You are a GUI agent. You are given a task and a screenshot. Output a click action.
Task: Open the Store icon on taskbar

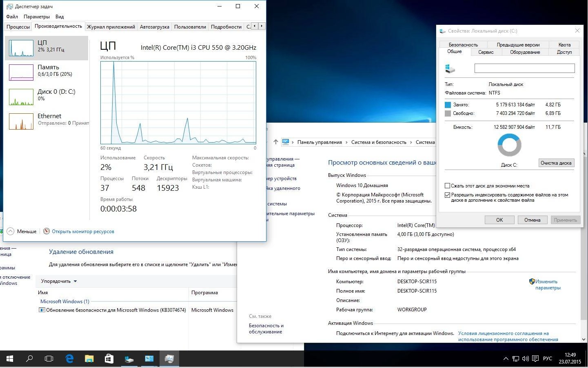(x=109, y=359)
